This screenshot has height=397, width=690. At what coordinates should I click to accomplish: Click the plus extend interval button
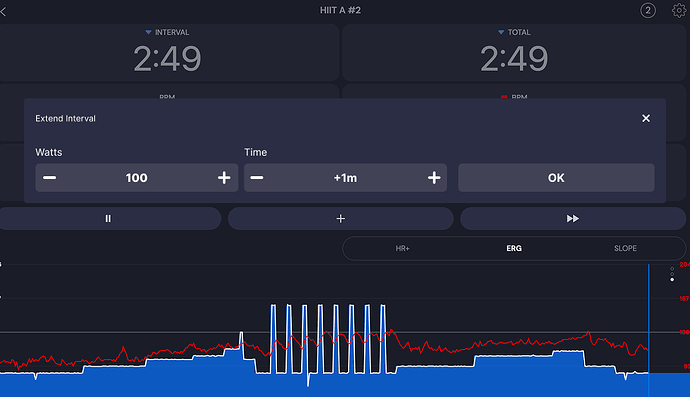click(341, 218)
